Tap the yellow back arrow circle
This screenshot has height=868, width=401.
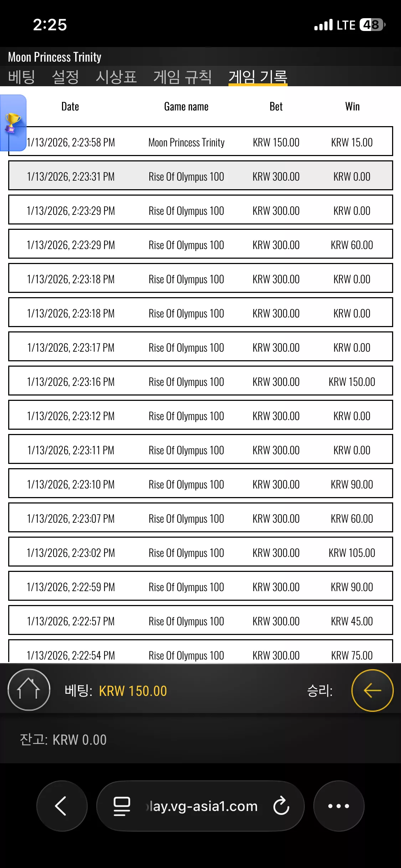372,690
